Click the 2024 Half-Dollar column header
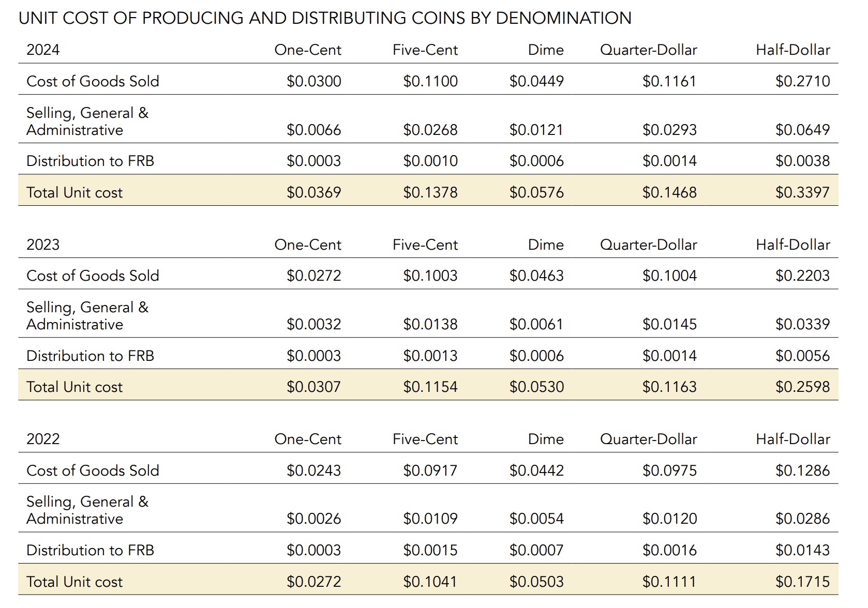Screen dimensions: 868x608 point(792,50)
